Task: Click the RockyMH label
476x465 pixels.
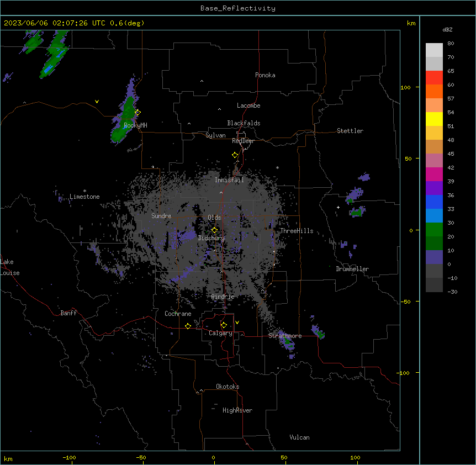Action: [x=135, y=125]
